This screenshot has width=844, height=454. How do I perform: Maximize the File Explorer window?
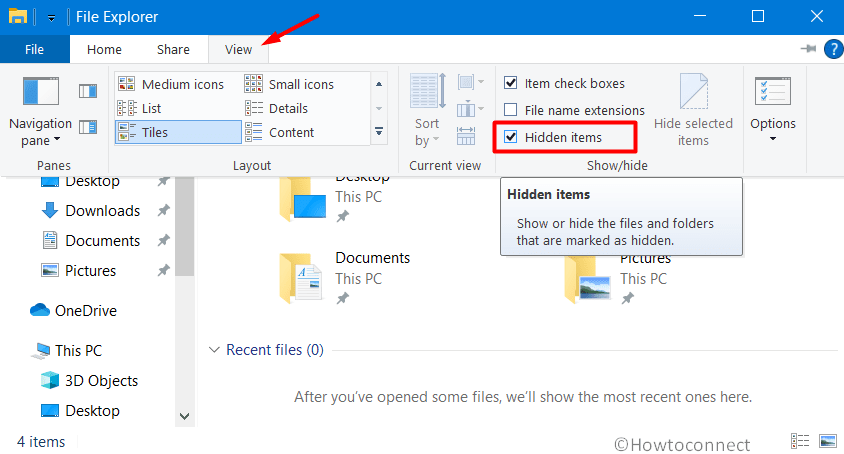coord(758,16)
